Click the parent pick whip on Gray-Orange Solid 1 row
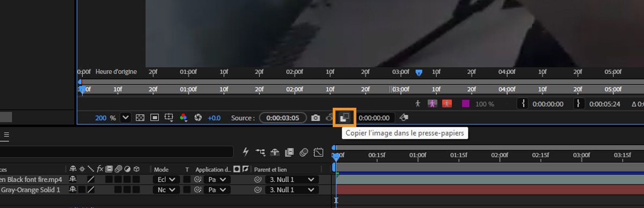This screenshot has width=644, height=208. (258, 190)
